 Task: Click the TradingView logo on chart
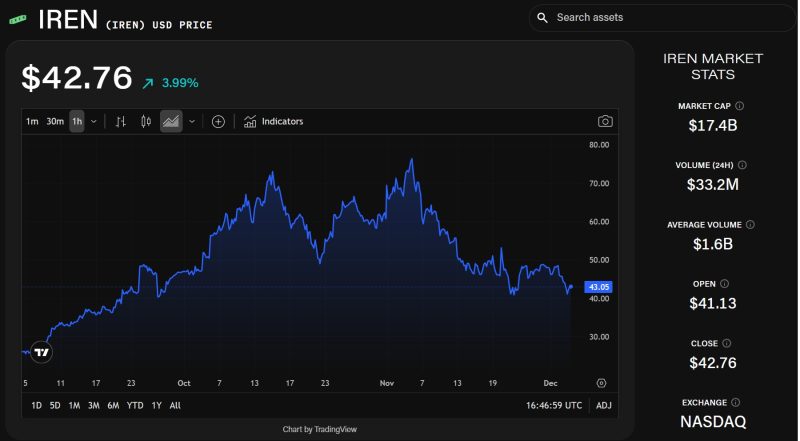[41, 351]
